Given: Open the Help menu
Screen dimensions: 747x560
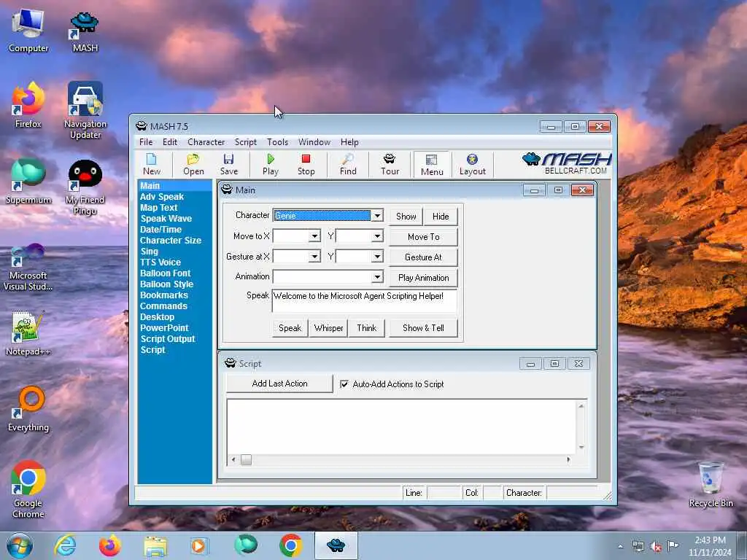Looking at the screenshot, I should [349, 142].
